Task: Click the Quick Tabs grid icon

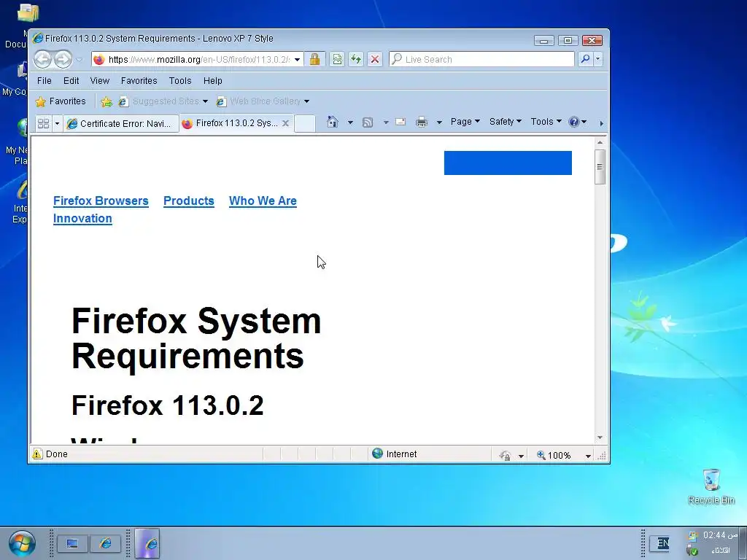Action: click(43, 123)
